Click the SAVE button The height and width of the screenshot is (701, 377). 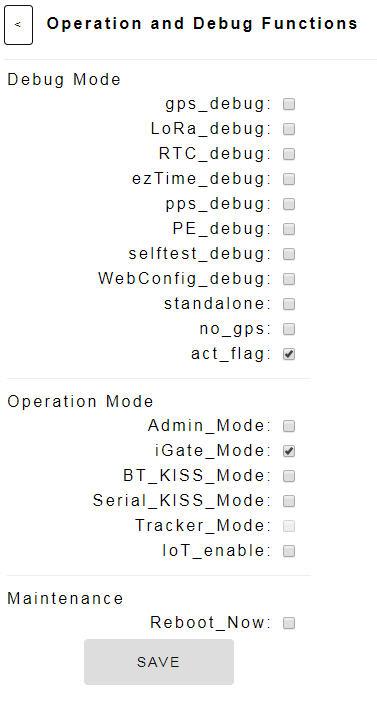click(159, 662)
